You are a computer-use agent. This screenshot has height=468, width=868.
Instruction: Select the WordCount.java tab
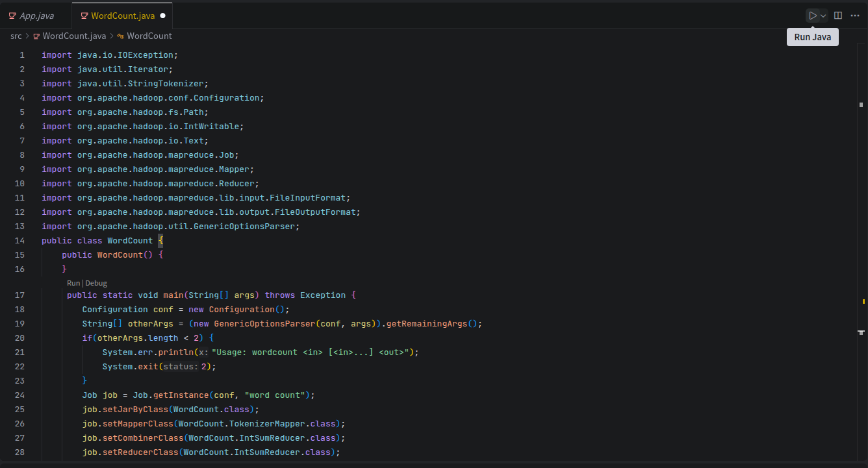(x=123, y=16)
